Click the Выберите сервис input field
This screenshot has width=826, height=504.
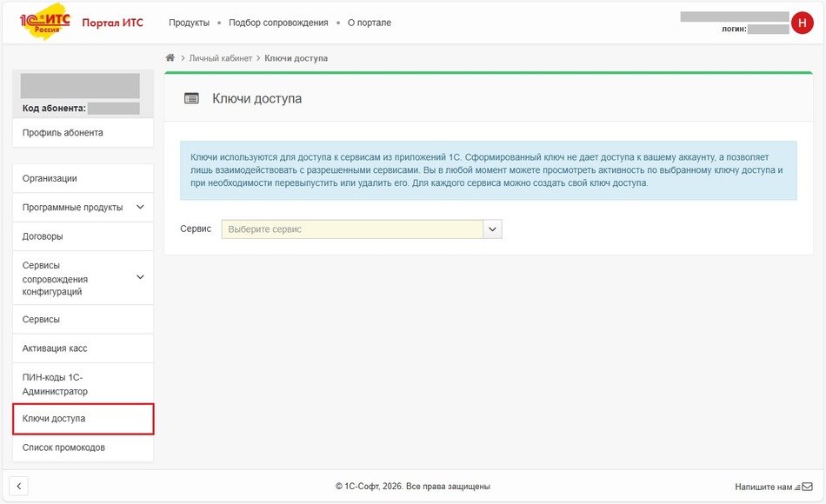point(352,229)
